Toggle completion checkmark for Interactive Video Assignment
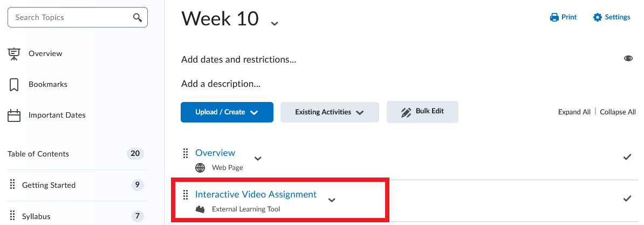 click(x=627, y=199)
